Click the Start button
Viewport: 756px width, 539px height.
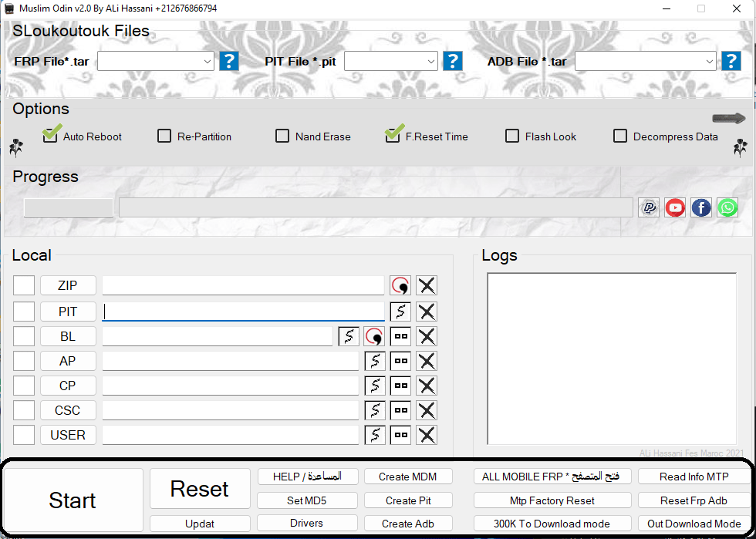73,500
